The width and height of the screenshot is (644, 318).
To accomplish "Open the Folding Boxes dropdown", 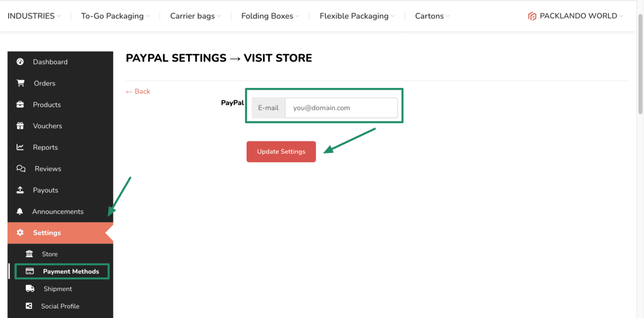I will [x=270, y=16].
